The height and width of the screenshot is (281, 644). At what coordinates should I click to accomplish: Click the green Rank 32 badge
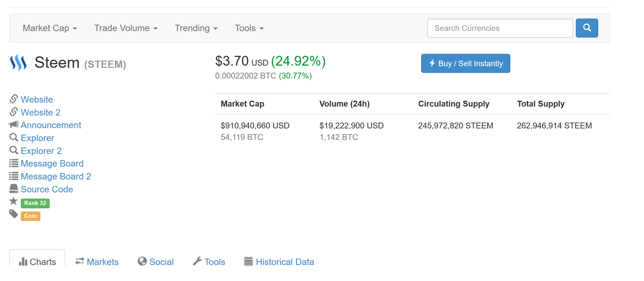tap(35, 203)
